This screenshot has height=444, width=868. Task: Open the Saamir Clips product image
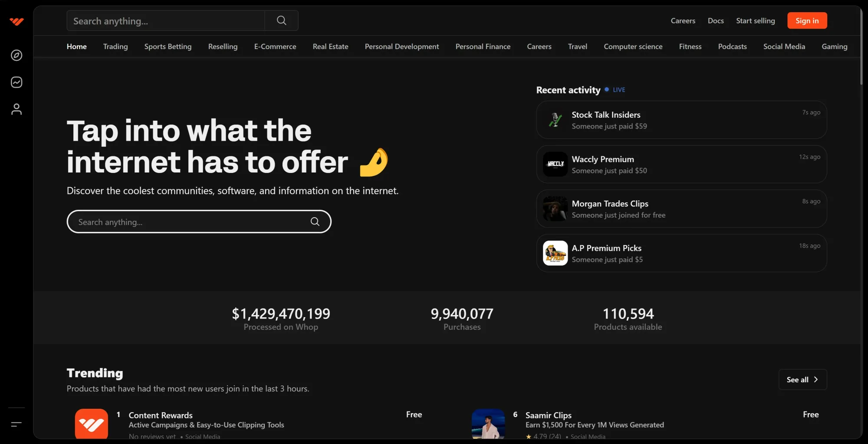coord(488,424)
